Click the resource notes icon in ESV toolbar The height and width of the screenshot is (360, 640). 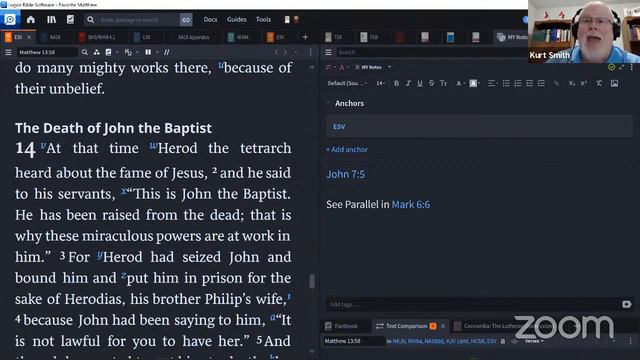point(109,52)
